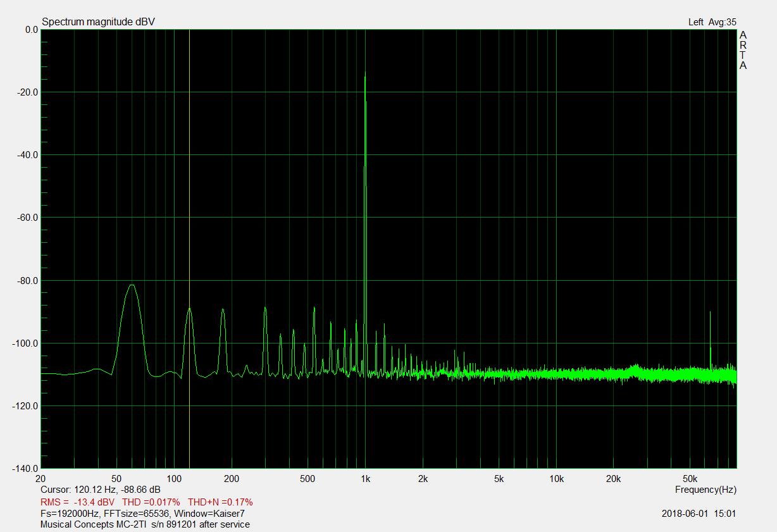Click the "Left Avg:35" channel label
777x532 pixels.
click(x=712, y=22)
